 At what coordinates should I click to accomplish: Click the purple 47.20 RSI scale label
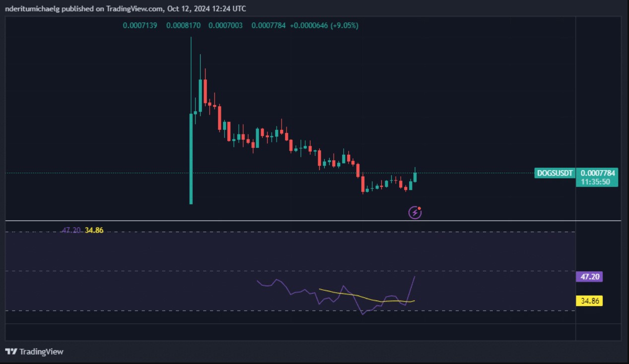pos(589,277)
